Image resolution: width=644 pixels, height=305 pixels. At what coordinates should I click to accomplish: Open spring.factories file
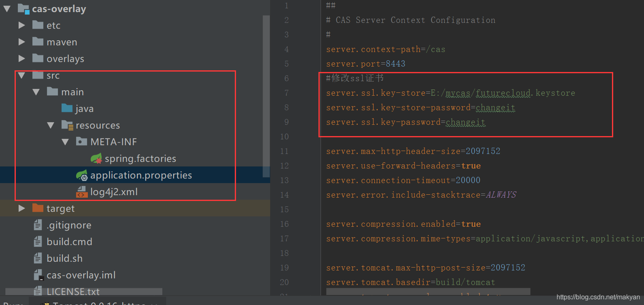click(140, 159)
